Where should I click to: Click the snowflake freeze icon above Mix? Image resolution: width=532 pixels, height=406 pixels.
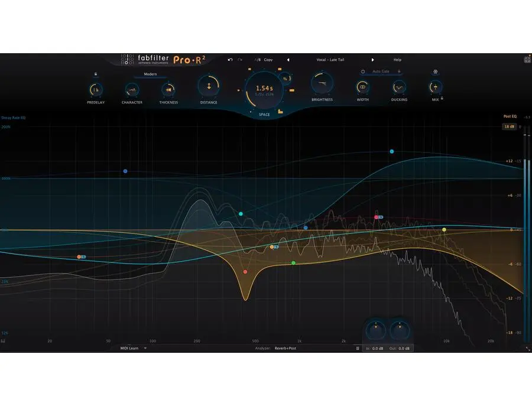pyautogui.click(x=434, y=72)
